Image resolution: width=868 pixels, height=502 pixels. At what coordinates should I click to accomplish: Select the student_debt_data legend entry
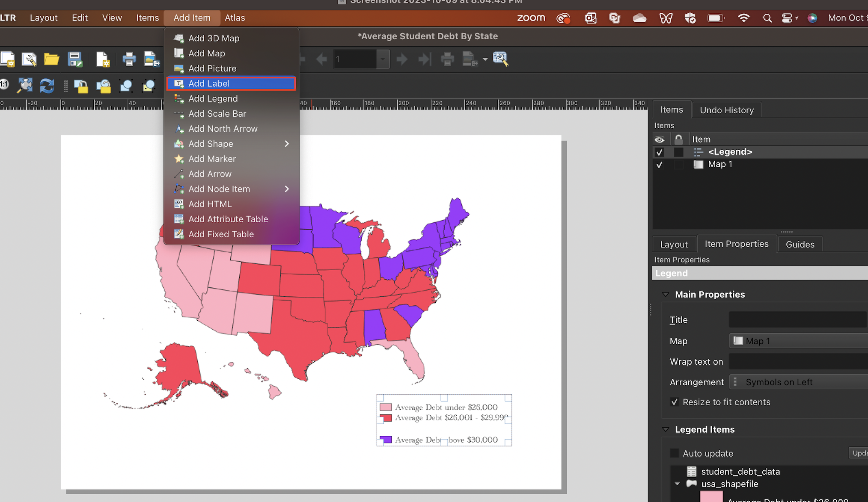click(740, 472)
